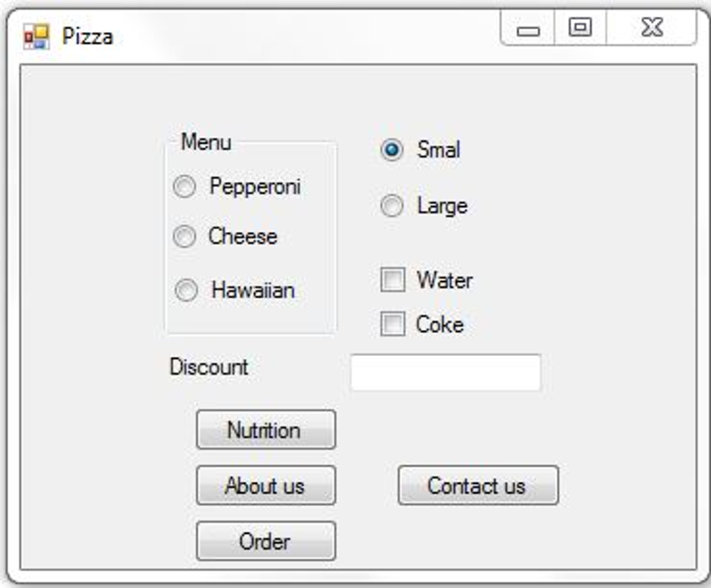
Task: Click the About us button
Action: (266, 485)
